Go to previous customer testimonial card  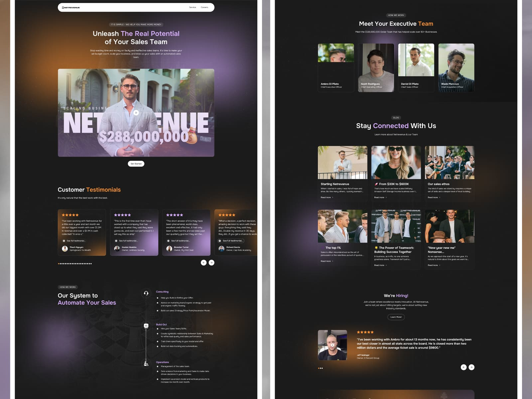(204, 263)
